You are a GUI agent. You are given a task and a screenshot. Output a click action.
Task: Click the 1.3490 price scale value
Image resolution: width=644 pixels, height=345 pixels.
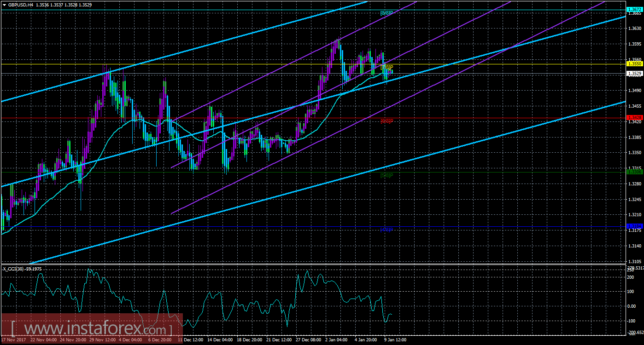pos(634,91)
